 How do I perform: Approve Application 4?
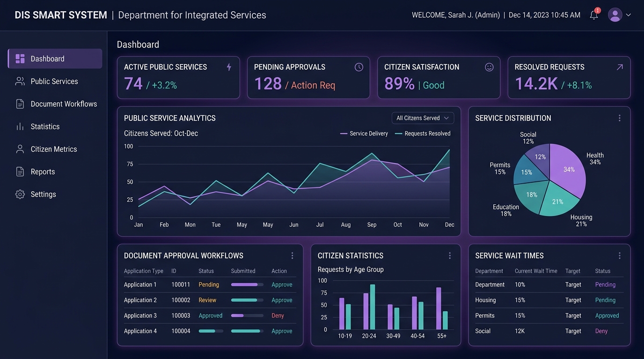pyautogui.click(x=282, y=331)
